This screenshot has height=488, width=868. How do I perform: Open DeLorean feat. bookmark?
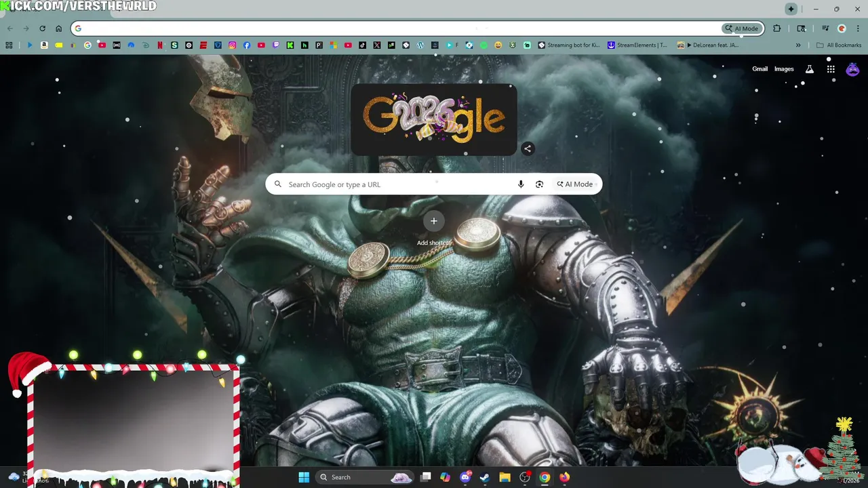click(708, 45)
